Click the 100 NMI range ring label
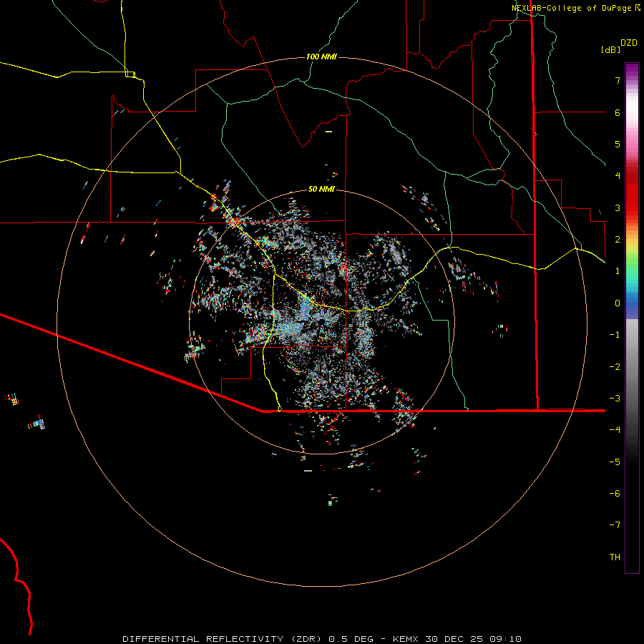 pyautogui.click(x=321, y=57)
